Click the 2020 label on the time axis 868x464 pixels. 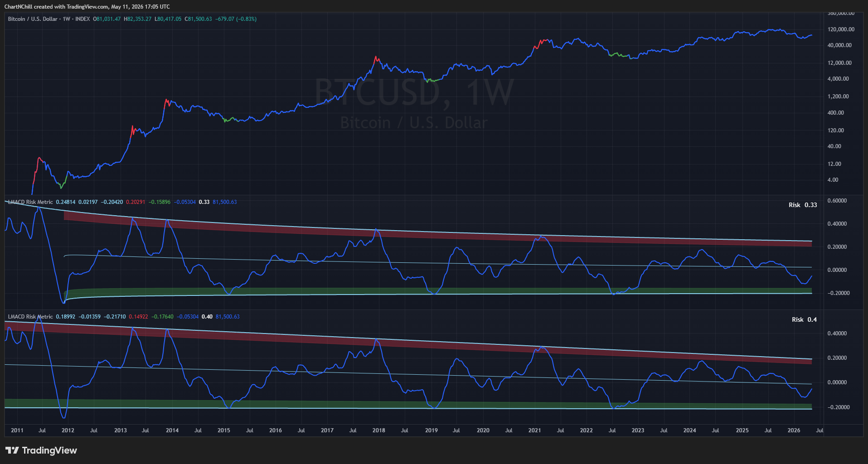(x=483, y=430)
